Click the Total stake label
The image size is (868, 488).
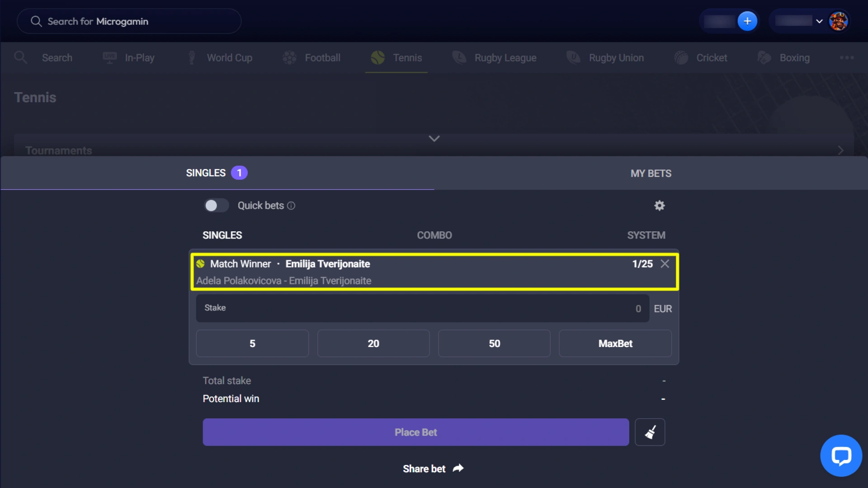point(226,381)
